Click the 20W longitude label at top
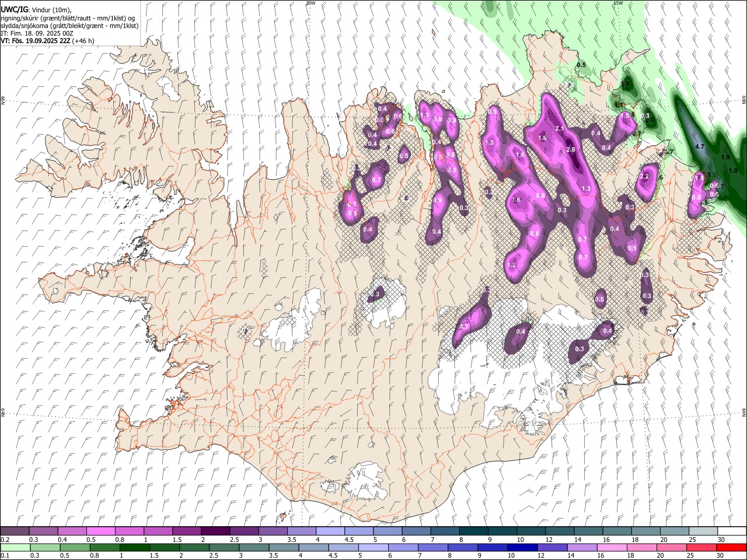Image resolution: width=747 pixels, height=560 pixels. pos(311,3)
